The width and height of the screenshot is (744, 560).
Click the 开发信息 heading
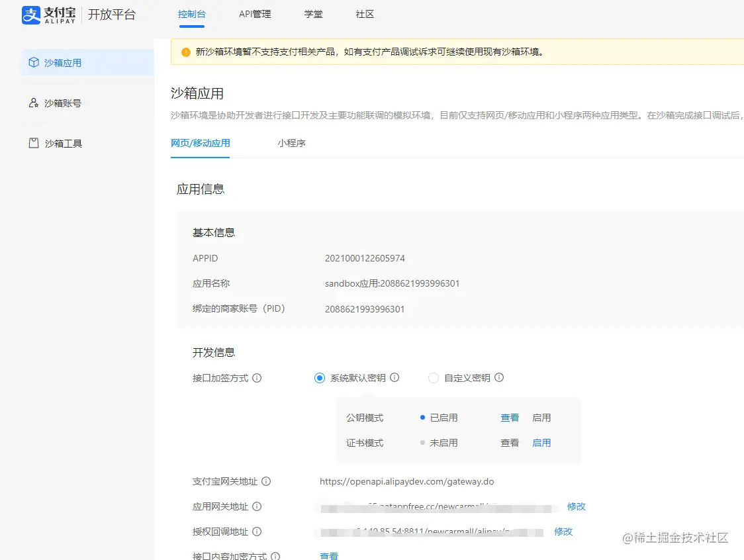(x=214, y=352)
